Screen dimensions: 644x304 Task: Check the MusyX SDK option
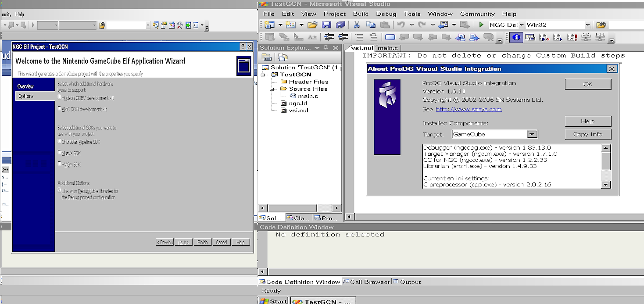59,153
